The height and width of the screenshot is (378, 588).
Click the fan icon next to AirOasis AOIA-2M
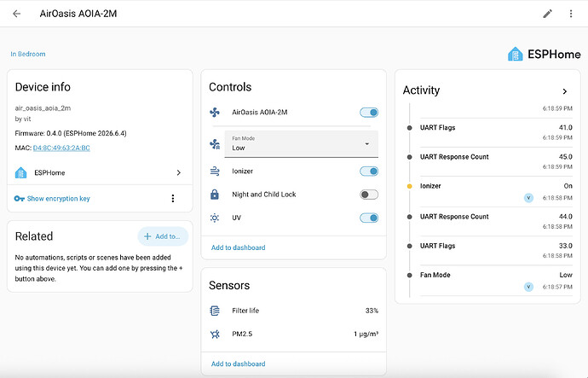click(215, 113)
